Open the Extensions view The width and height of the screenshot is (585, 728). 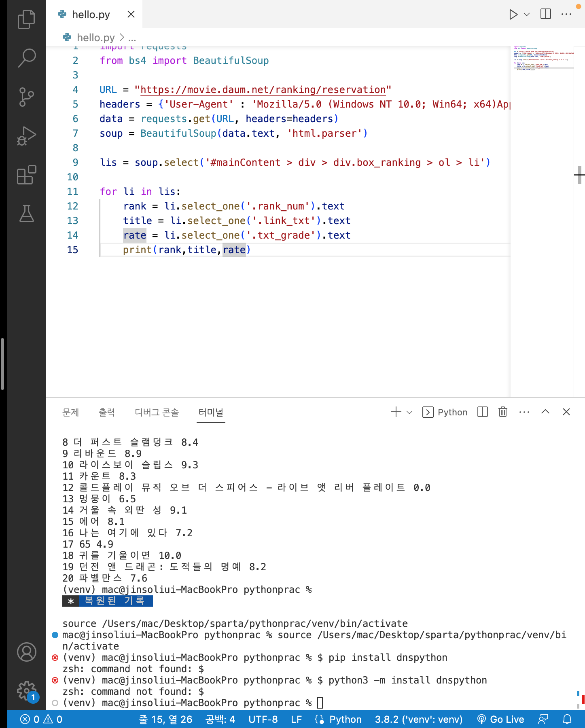point(27,175)
